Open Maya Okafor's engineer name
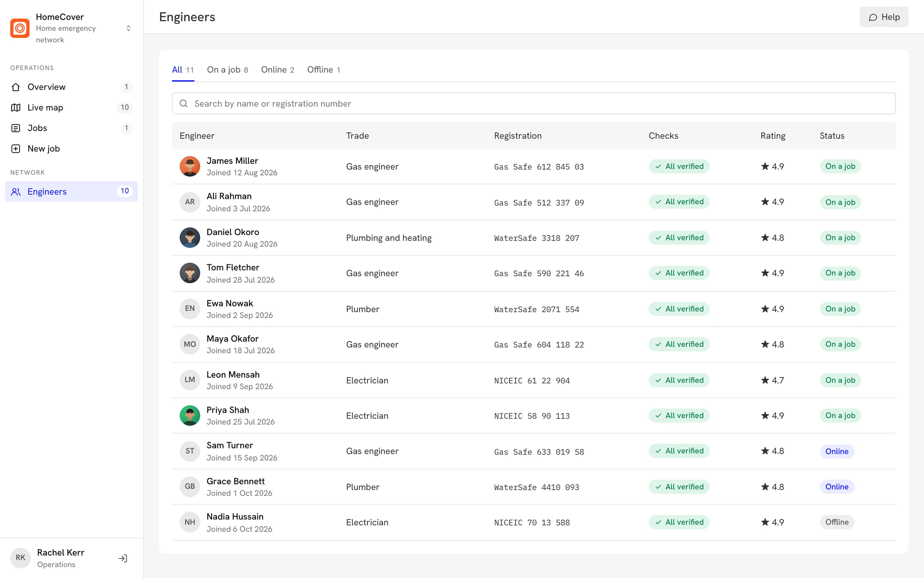The width and height of the screenshot is (924, 578). click(x=233, y=339)
